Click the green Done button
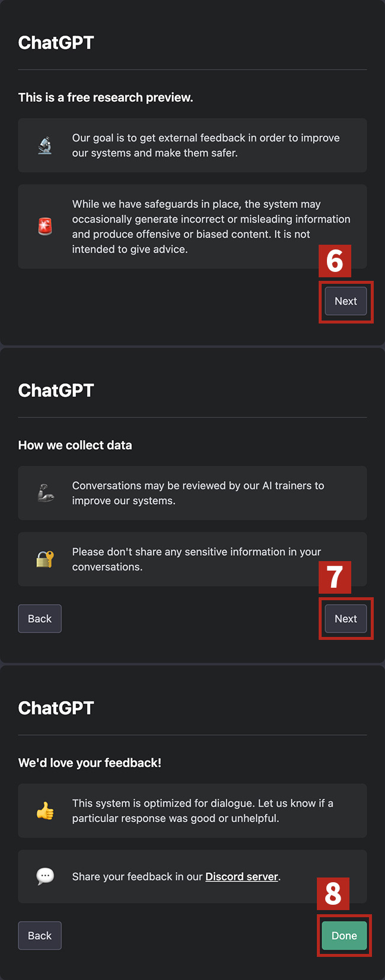This screenshot has height=980, width=385. tap(344, 936)
